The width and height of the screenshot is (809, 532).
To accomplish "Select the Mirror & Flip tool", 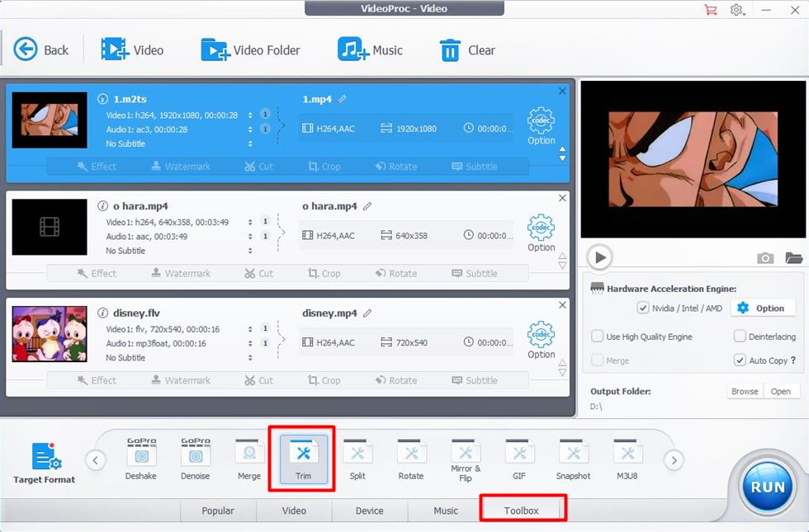I will (x=466, y=460).
